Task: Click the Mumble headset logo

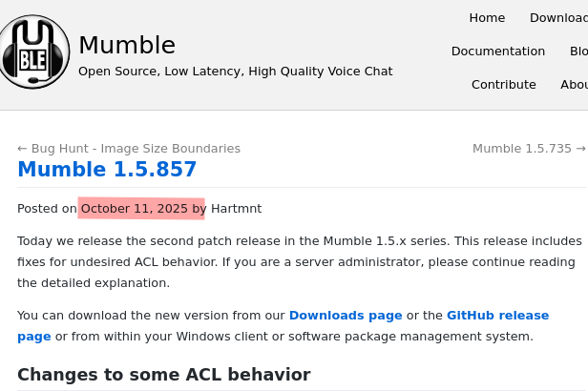Action: (x=34, y=51)
